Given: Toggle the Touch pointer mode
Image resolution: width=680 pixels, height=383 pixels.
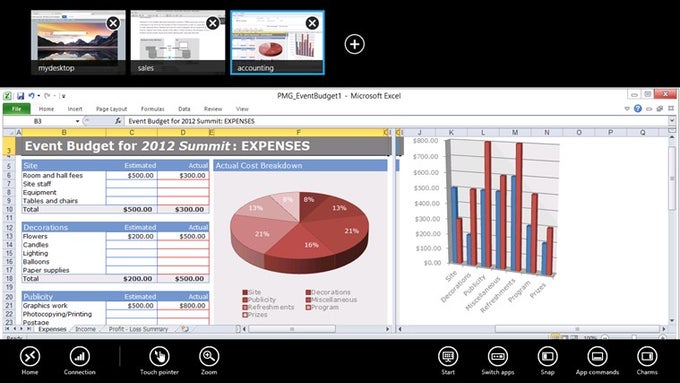Looking at the screenshot, I should tap(159, 357).
